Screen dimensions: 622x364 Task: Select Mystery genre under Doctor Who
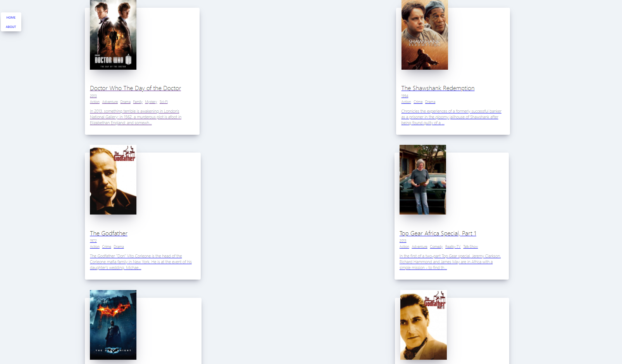point(151,102)
